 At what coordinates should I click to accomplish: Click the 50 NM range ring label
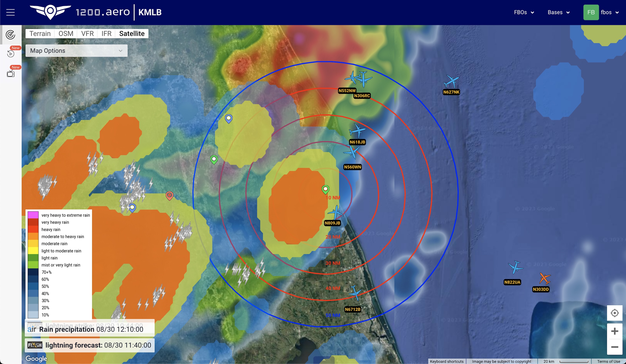[x=333, y=315]
